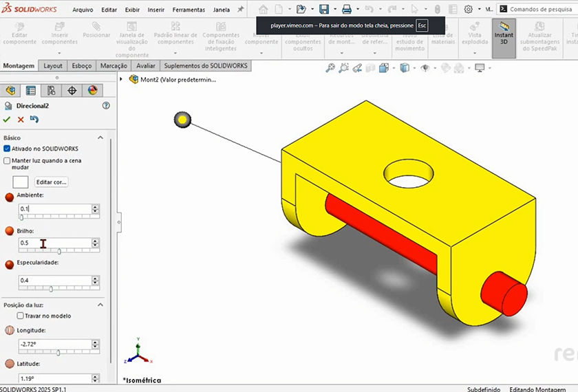The width and height of the screenshot is (578, 392).
Task: Uncheck Ativado no SOLIDWORKS
Action: 7,149
